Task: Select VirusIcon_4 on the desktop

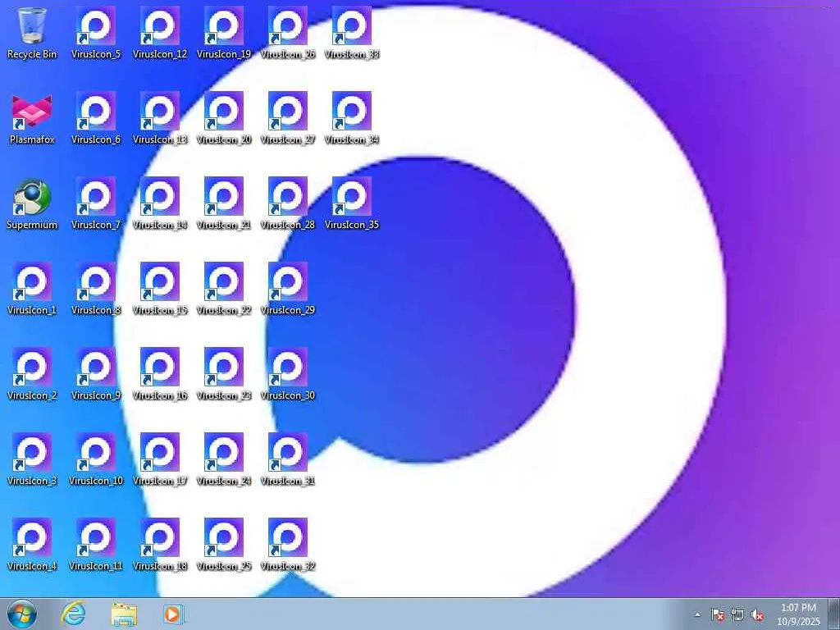Action: click(32, 545)
